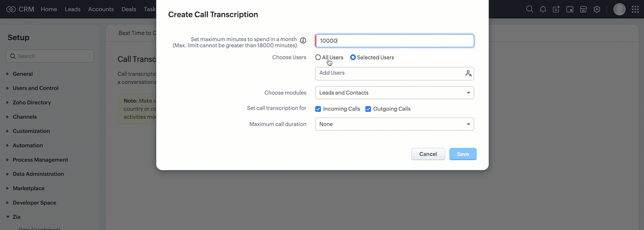Switch to the Accounts tab
This screenshot has height=230, width=644.
101,9
